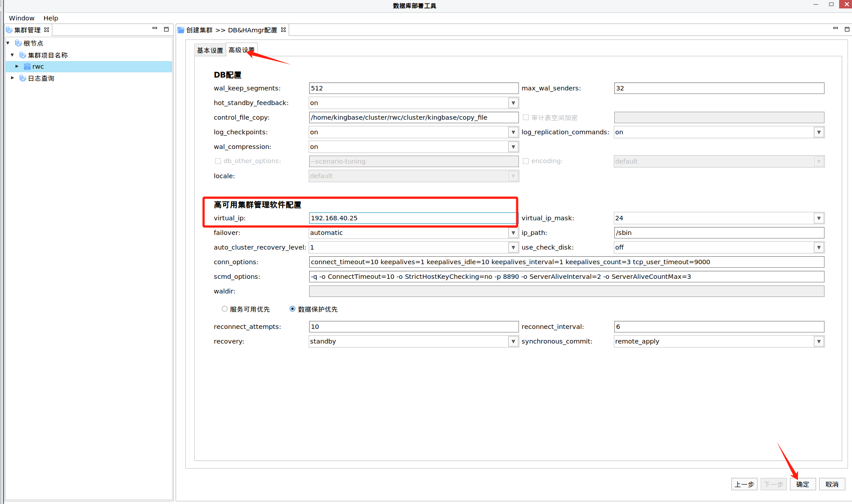The image size is (852, 504).
Task: Select 数据保护优先 radio button
Action: [292, 309]
